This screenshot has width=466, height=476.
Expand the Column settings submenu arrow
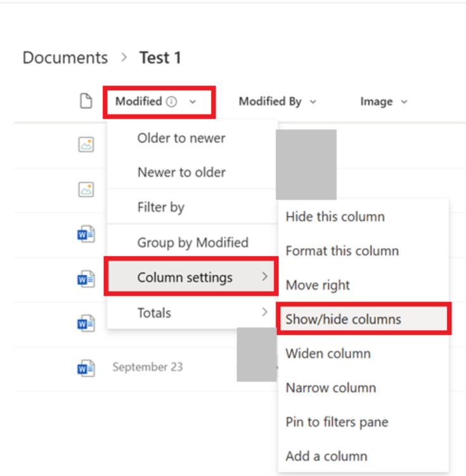(x=264, y=276)
